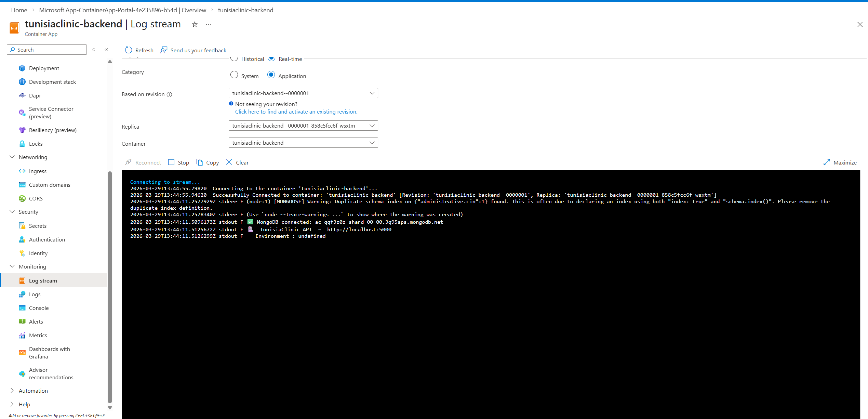Open the Console for the container app

pos(38,308)
